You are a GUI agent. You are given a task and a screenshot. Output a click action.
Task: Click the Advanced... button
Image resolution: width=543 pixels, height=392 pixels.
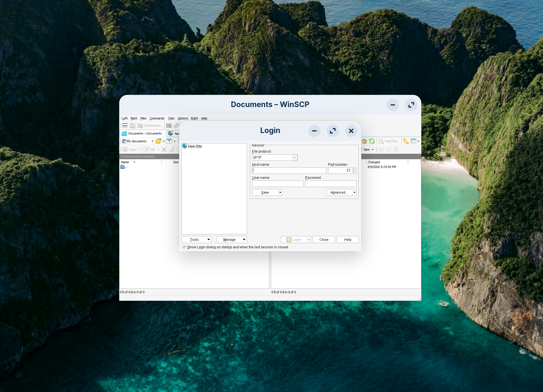[x=339, y=192]
